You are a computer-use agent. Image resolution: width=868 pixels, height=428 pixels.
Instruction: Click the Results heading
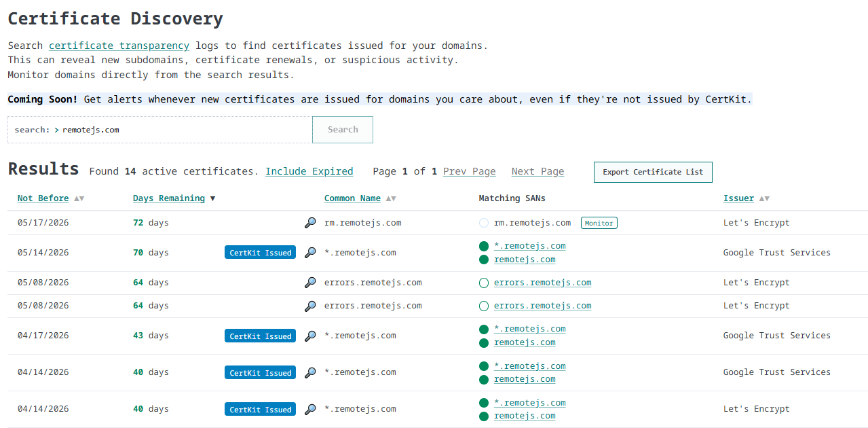[43, 168]
